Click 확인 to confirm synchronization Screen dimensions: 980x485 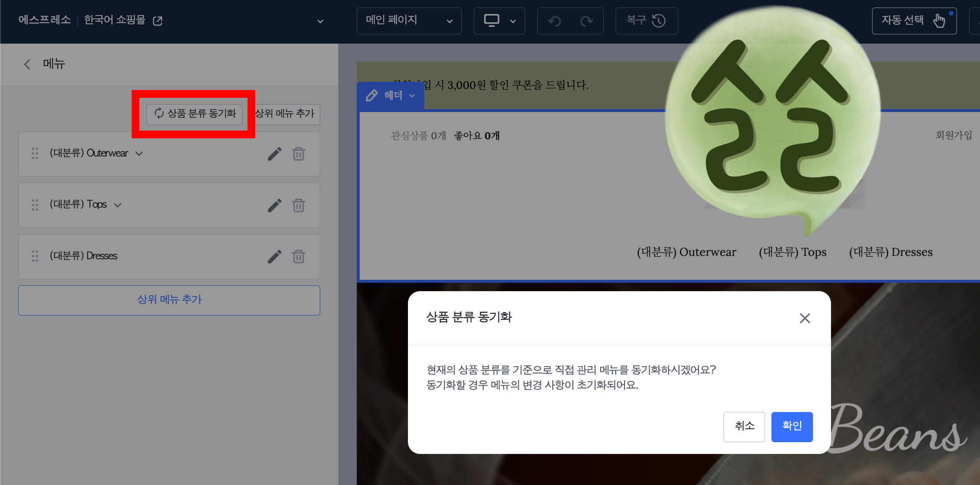click(x=792, y=426)
